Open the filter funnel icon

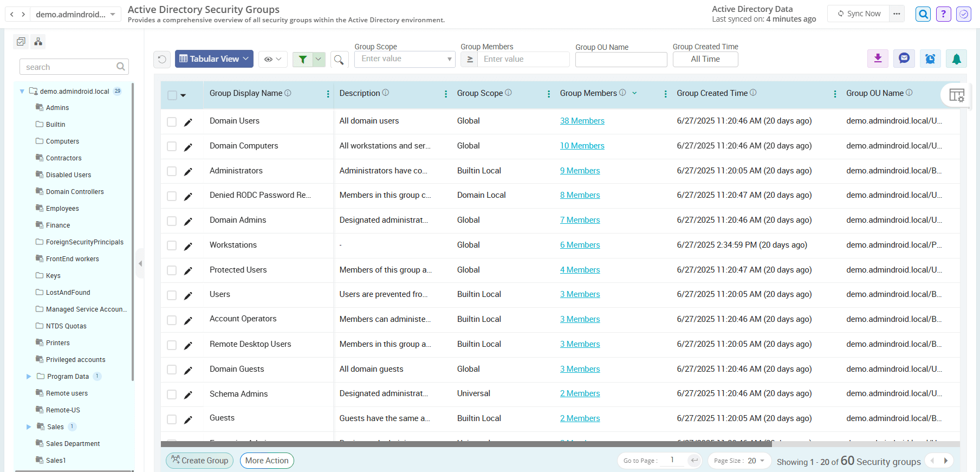[x=303, y=59]
